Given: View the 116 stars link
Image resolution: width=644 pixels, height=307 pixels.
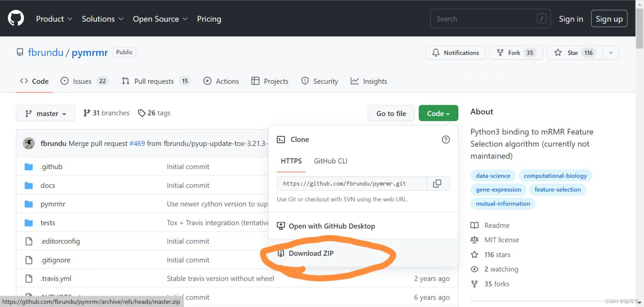Looking at the screenshot, I should (x=490, y=255).
